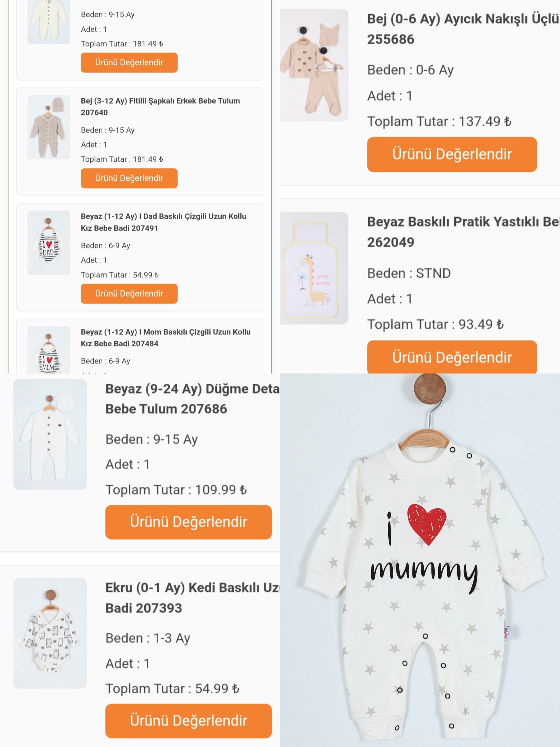Viewport: 560px width, 747px height.
Task: Click the Beyaz Baskılı Pratik Yastıklı 262049 title
Action: (463, 232)
